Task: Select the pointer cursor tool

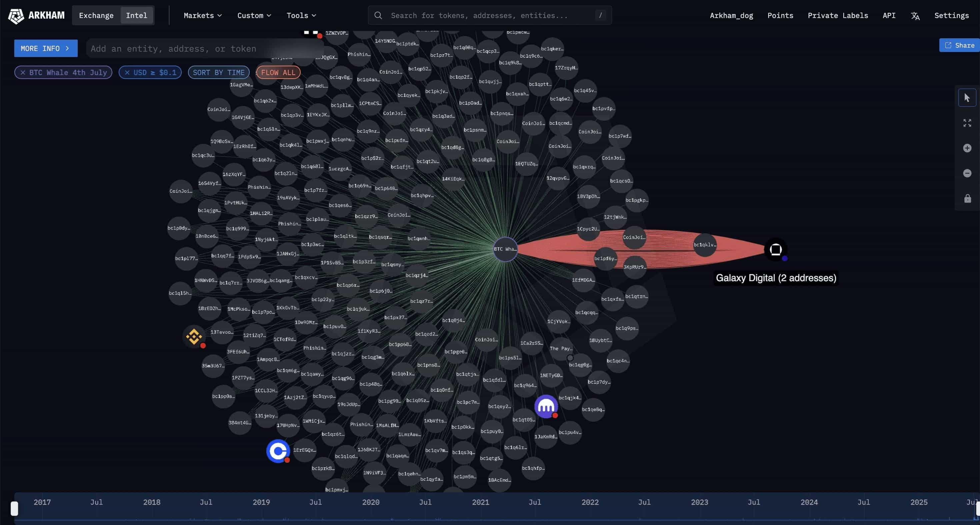Action: pos(967,98)
